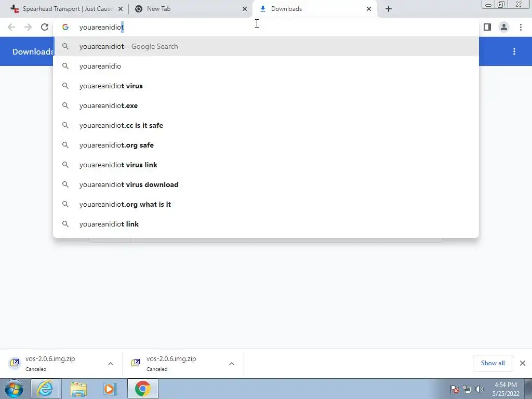Screen dimensions: 532x399
Task: Close the Downloads tab
Action: (x=369, y=9)
